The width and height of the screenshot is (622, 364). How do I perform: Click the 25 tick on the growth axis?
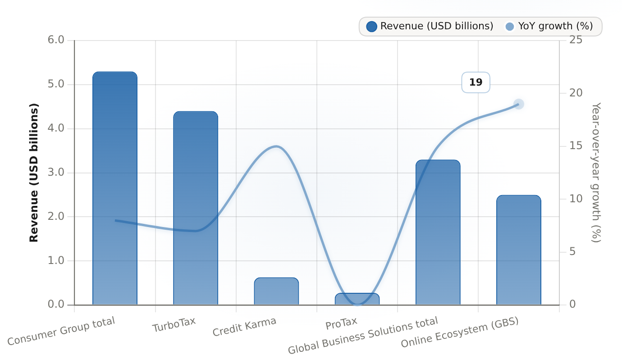(x=576, y=40)
